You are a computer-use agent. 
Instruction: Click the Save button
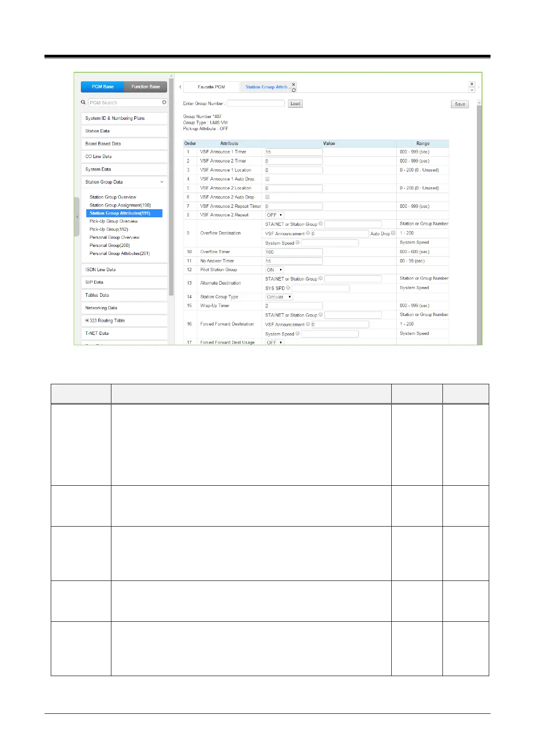(460, 104)
